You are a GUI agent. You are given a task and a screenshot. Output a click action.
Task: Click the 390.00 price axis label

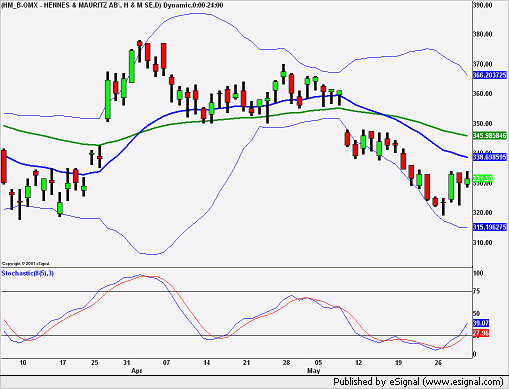(x=482, y=5)
